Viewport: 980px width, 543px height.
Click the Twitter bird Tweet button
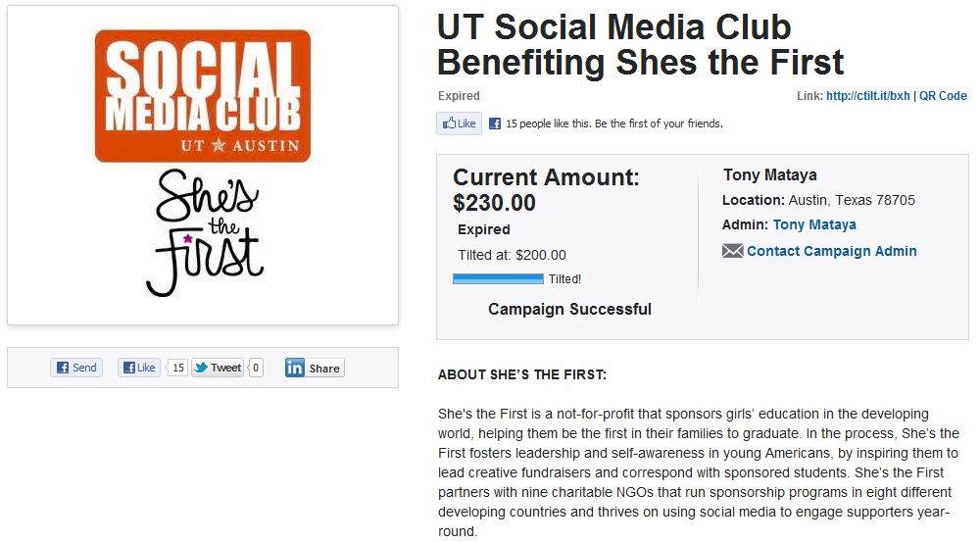point(218,368)
